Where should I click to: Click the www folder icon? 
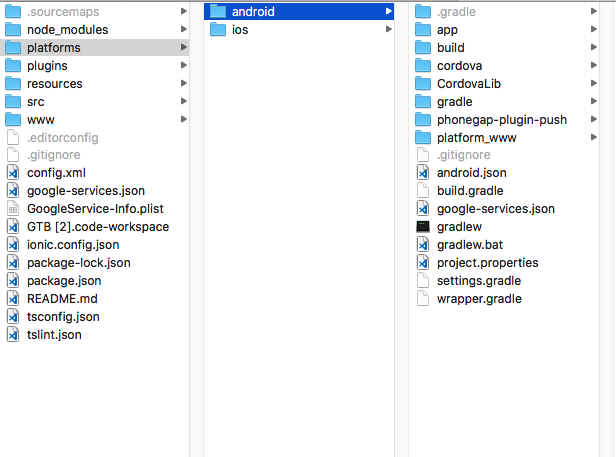coord(13,120)
